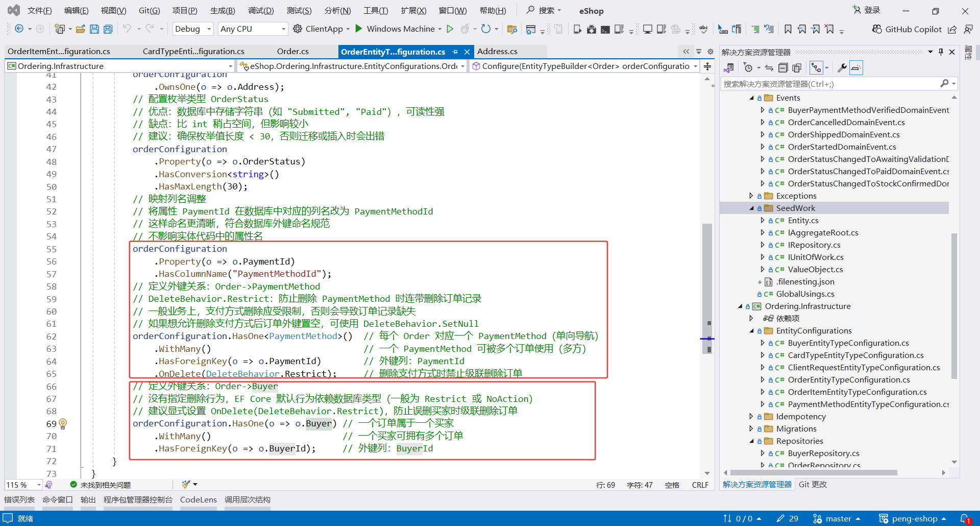Screen dimensions: 980x526
Task: Expand the Idempotency folder
Action: point(751,417)
